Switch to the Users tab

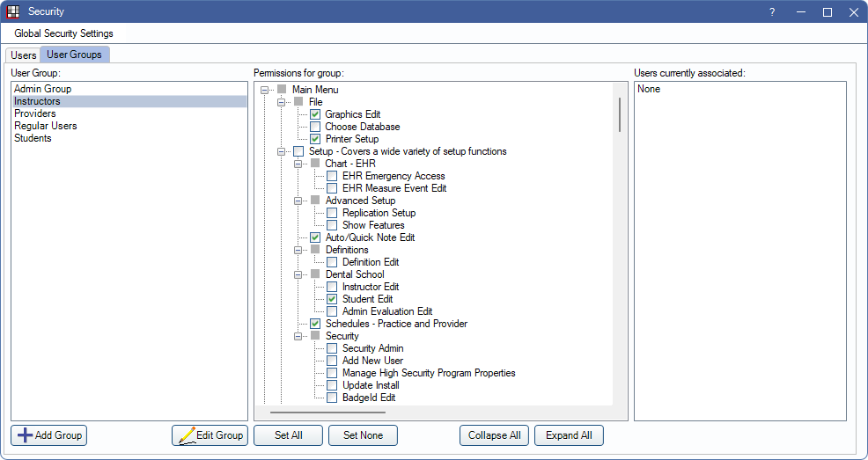click(24, 55)
